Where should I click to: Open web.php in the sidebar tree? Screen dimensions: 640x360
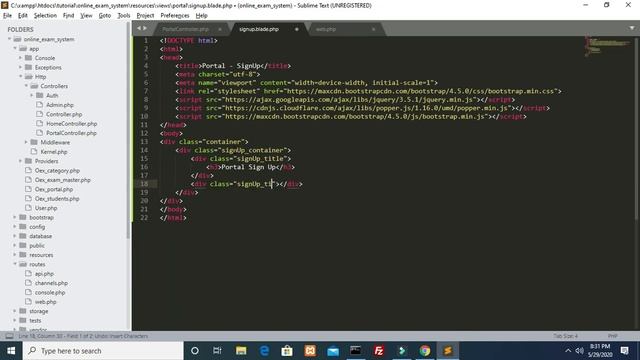pos(45,302)
